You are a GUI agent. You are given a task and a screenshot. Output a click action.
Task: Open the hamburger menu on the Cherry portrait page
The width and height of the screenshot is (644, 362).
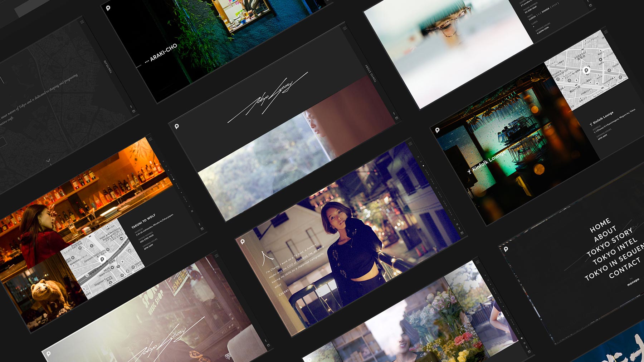(410, 144)
